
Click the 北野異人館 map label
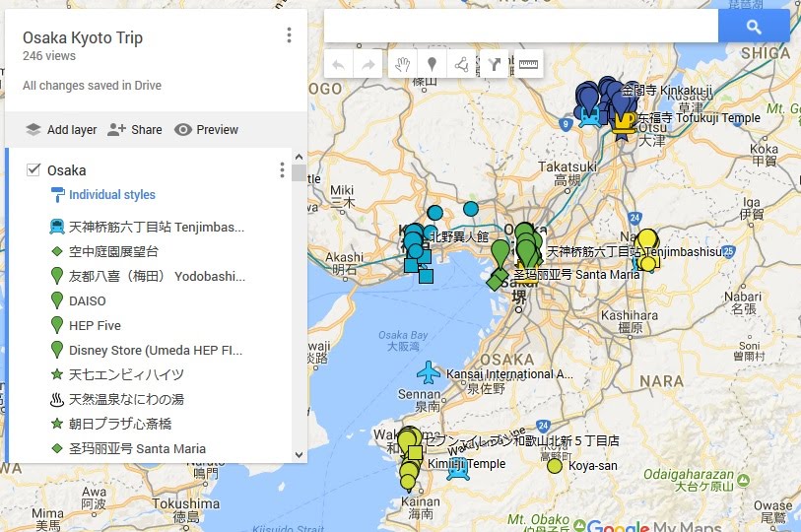459,237
